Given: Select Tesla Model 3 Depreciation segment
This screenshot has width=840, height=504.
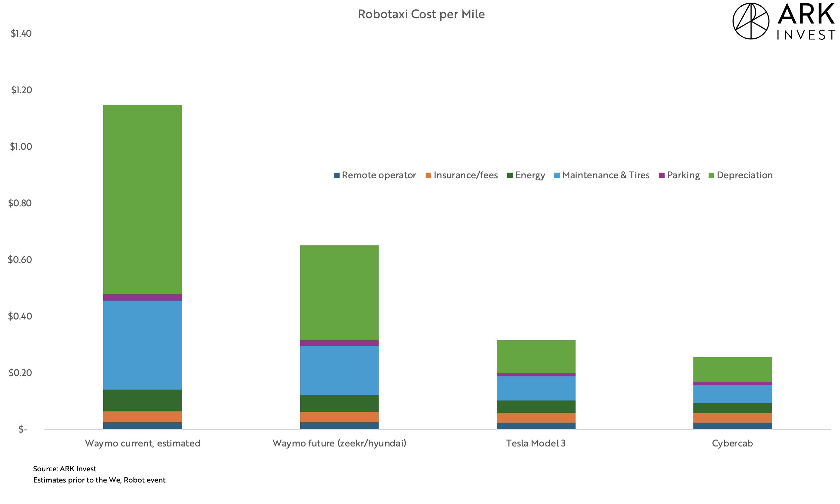Looking at the screenshot, I should (x=536, y=357).
